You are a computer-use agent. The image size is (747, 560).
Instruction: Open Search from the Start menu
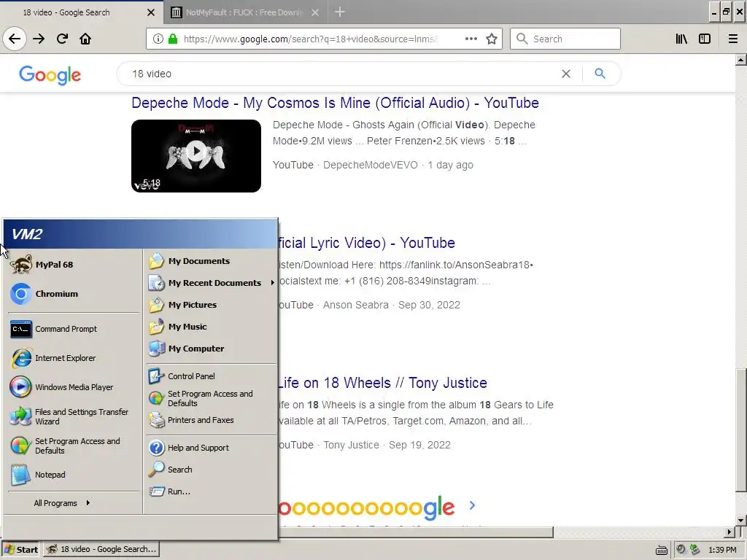(211, 470)
